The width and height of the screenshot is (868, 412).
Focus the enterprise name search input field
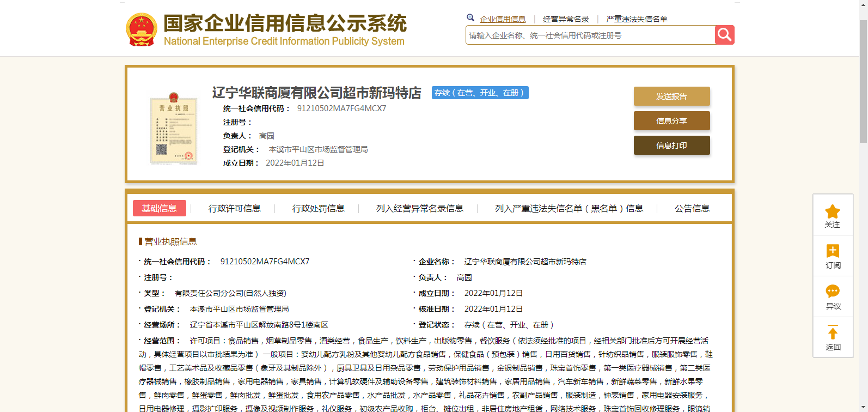click(590, 35)
